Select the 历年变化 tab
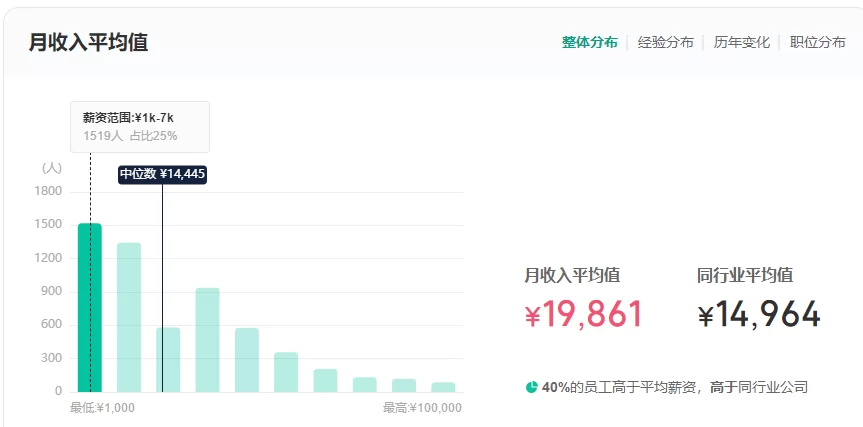Image resolution: width=863 pixels, height=427 pixels. click(741, 42)
